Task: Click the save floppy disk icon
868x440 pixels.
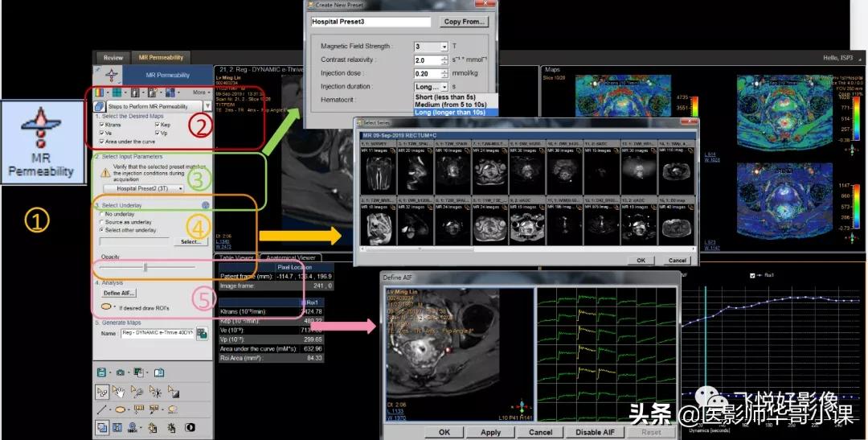Action: click(x=100, y=372)
